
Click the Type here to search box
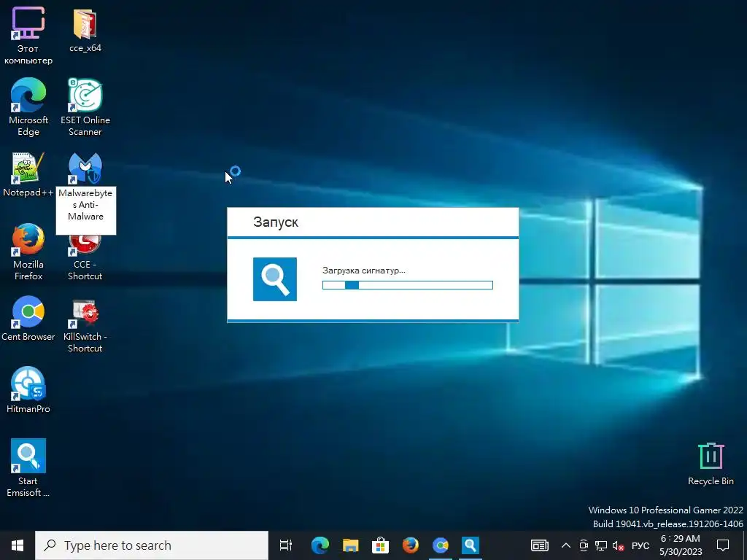[x=152, y=545]
